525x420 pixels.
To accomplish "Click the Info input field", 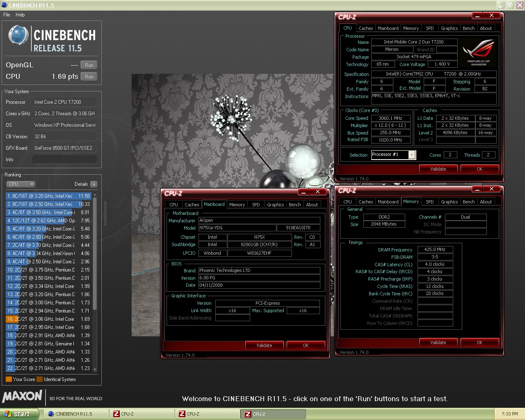I will coord(65,160).
